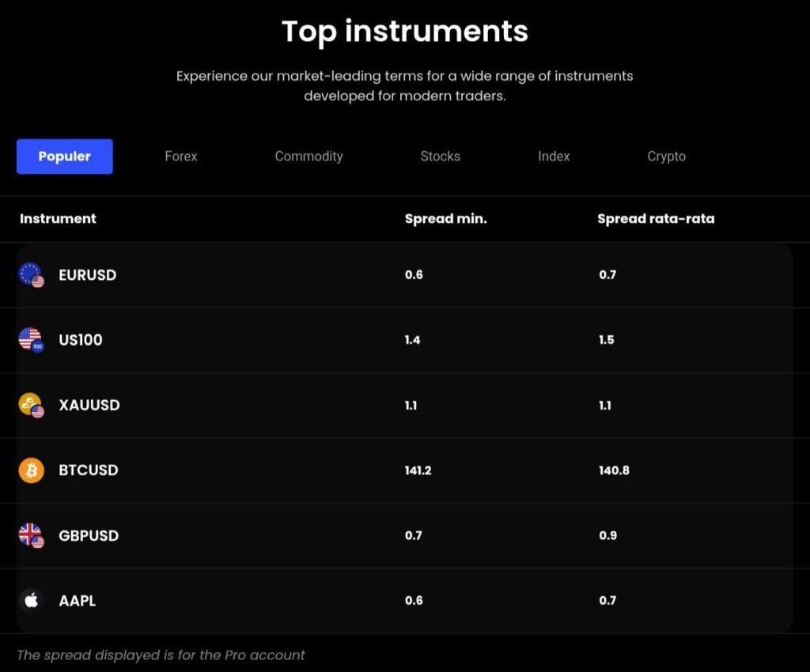Viewport: 810px width, 672px height.
Task: Click the US flag icon on US100 row
Action: point(32,340)
